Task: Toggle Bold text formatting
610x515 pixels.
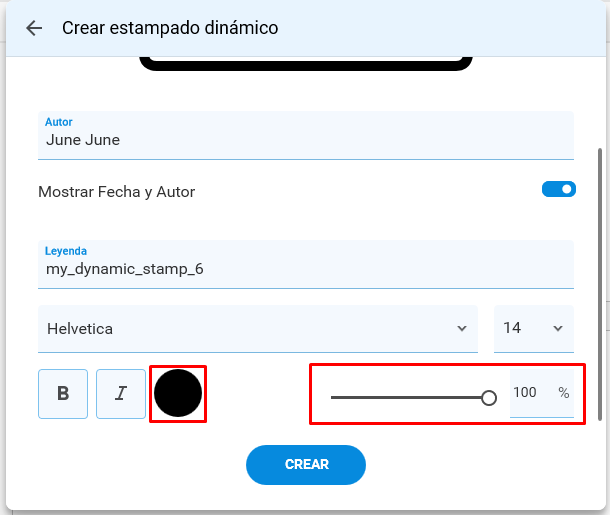Action: (x=63, y=394)
